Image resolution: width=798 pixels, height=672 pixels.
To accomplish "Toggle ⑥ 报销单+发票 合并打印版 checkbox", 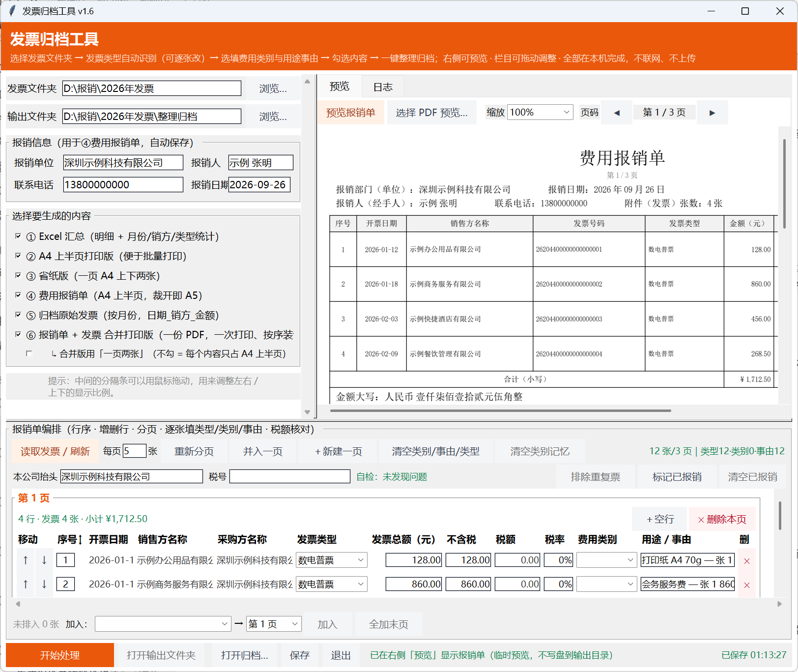I will coord(18,335).
